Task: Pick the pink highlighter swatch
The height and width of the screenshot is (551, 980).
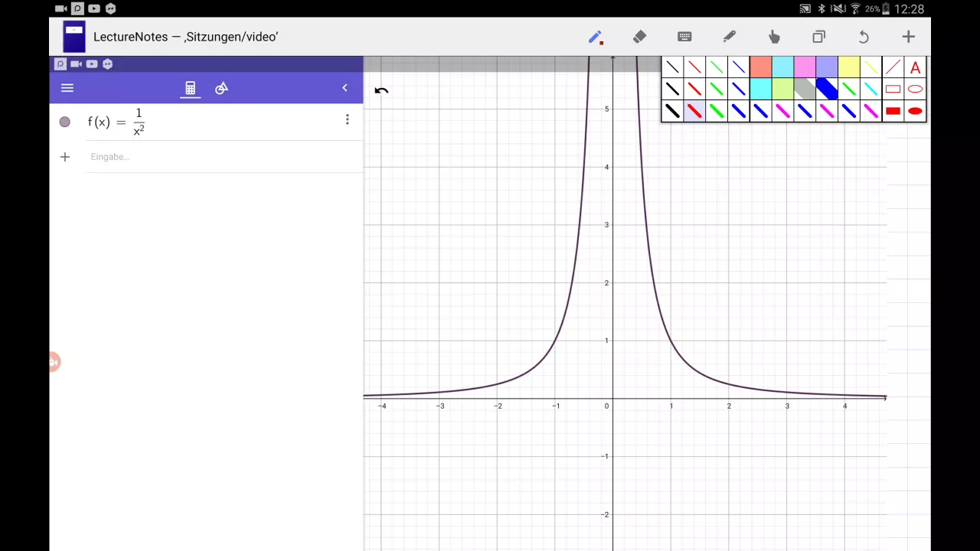Action: (x=805, y=67)
